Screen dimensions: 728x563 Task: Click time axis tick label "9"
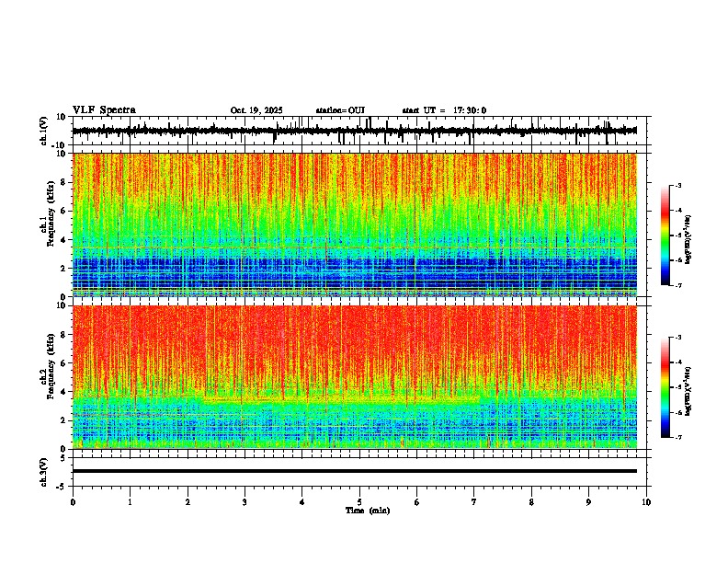click(x=588, y=502)
